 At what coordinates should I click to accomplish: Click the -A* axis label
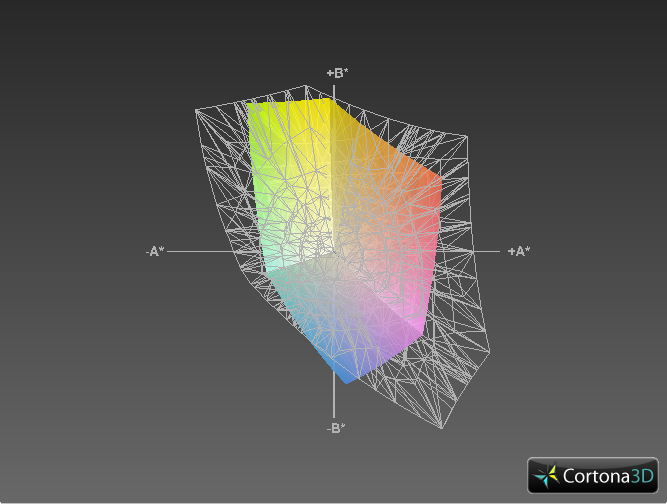click(x=155, y=251)
